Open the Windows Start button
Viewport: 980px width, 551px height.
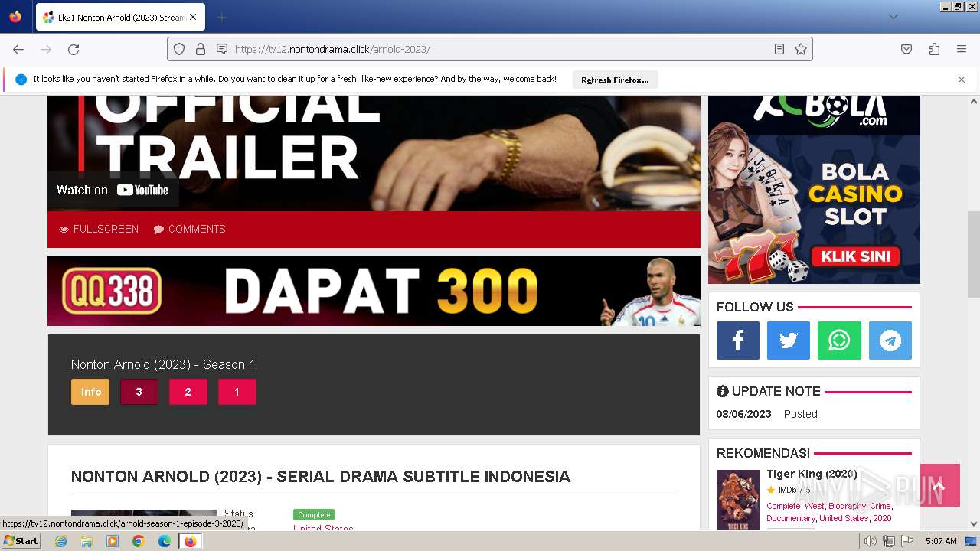21,541
